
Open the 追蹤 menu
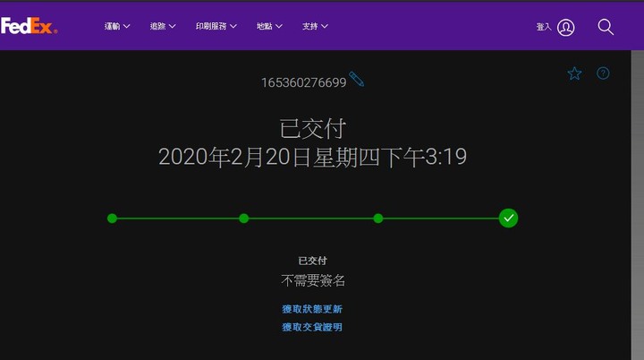tap(163, 26)
